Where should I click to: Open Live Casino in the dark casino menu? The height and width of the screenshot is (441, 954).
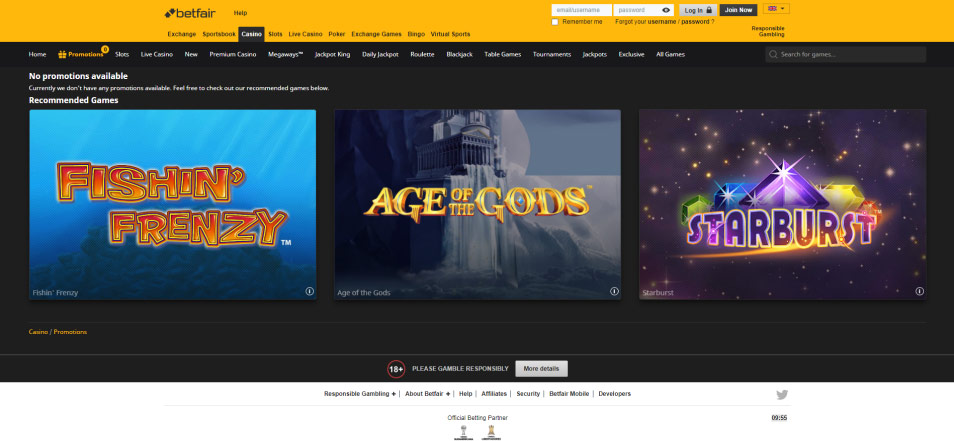tap(157, 54)
